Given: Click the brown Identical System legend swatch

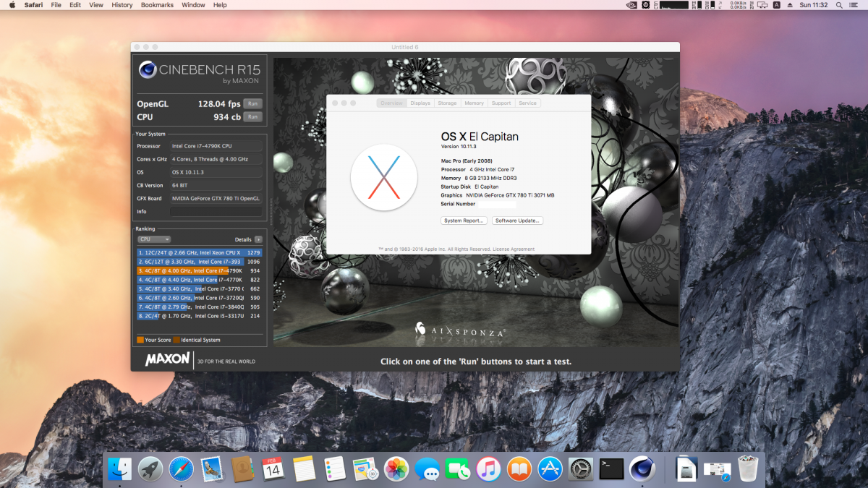Looking at the screenshot, I should point(176,340).
